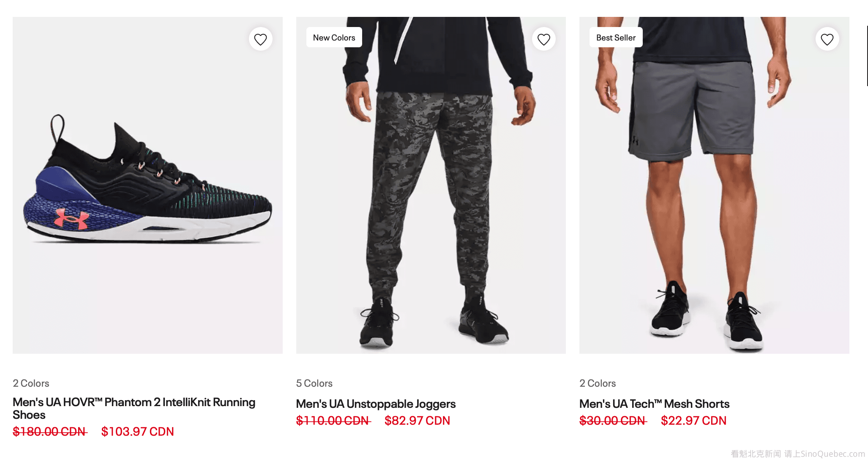
Task: Open Men's UA Tech Mesh Shorts title link
Action: tap(654, 404)
